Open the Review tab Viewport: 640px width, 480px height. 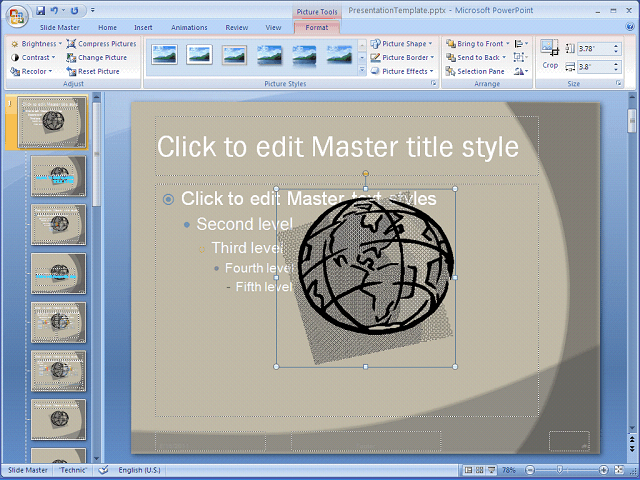237,27
